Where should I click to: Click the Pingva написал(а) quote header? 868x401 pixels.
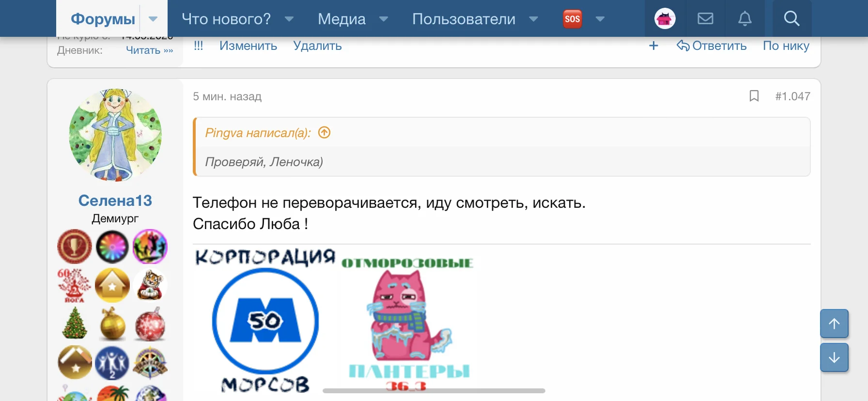pyautogui.click(x=258, y=133)
